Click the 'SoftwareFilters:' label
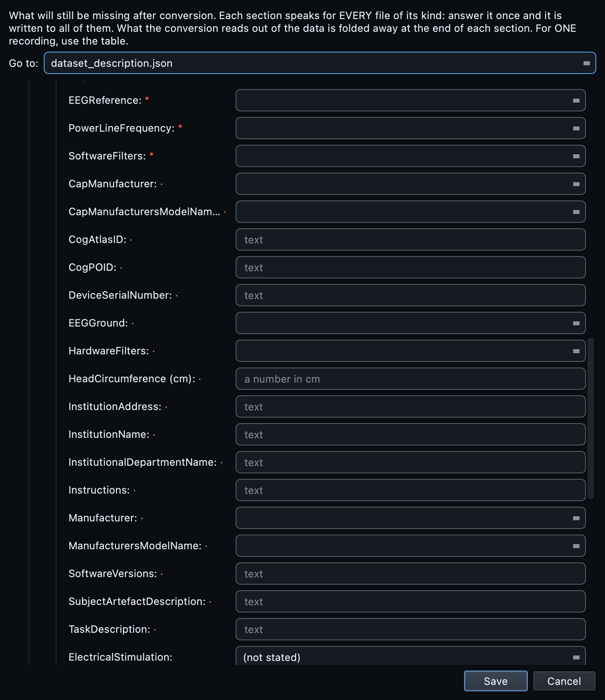Image resolution: width=605 pixels, height=700 pixels. tap(107, 156)
